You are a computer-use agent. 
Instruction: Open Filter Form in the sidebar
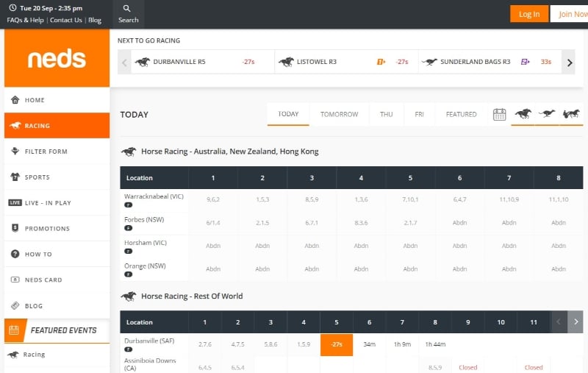click(x=57, y=152)
